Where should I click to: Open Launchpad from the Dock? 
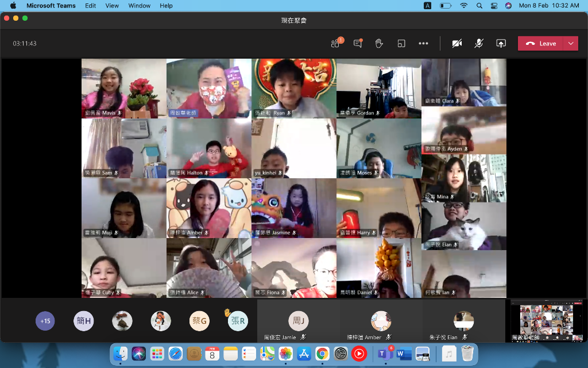tap(157, 354)
